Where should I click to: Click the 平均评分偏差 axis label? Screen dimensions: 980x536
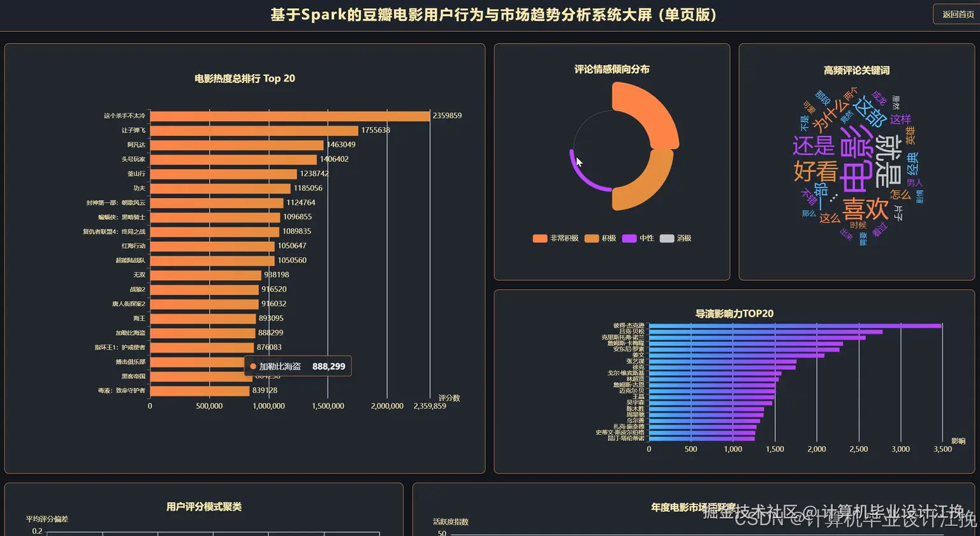pyautogui.click(x=47, y=519)
